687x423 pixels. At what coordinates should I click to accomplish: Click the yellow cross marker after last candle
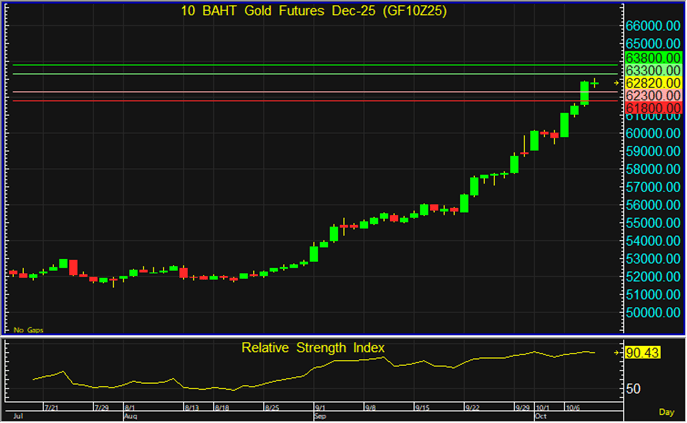pos(595,82)
